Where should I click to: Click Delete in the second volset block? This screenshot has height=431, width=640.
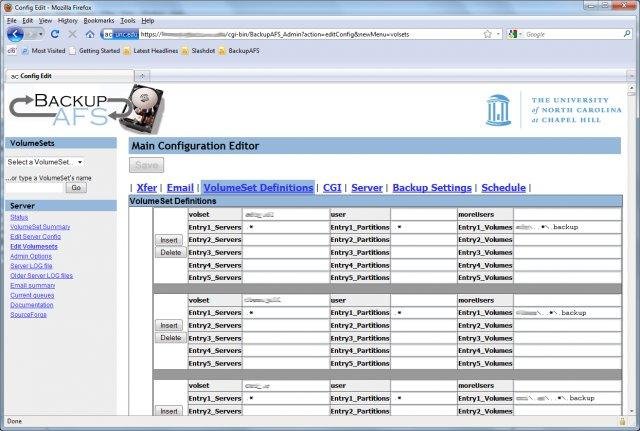pos(171,338)
